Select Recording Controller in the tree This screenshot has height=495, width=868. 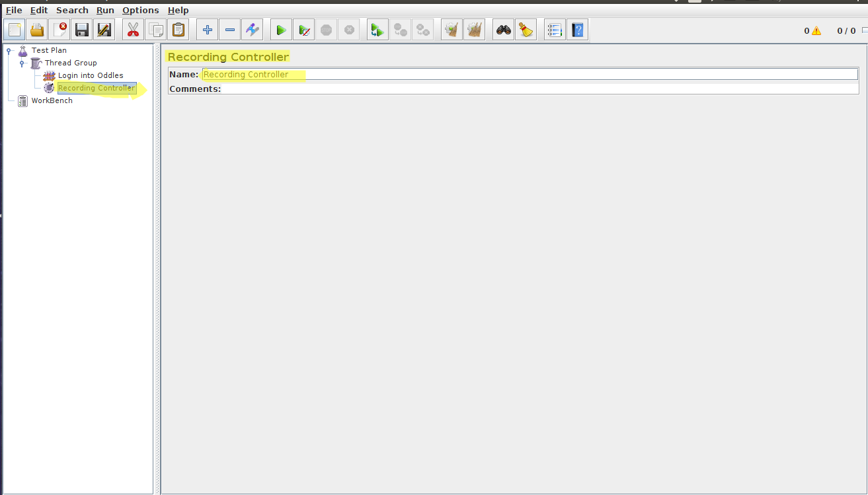tap(97, 88)
